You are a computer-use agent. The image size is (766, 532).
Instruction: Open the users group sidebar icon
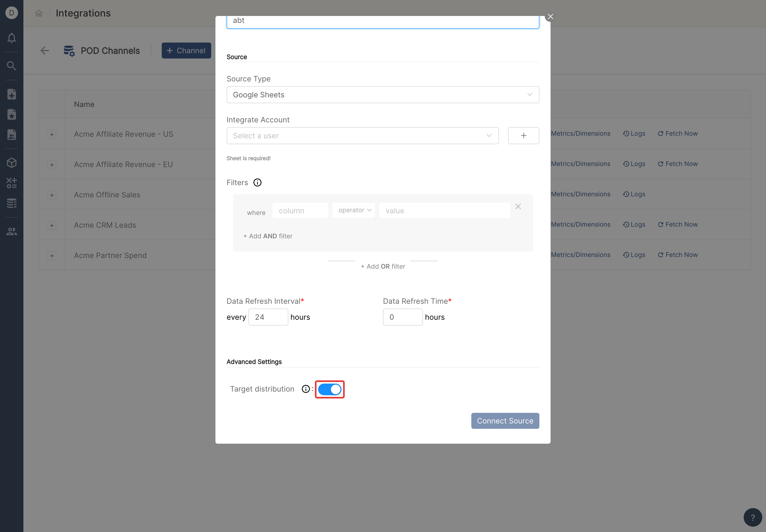coord(12,231)
